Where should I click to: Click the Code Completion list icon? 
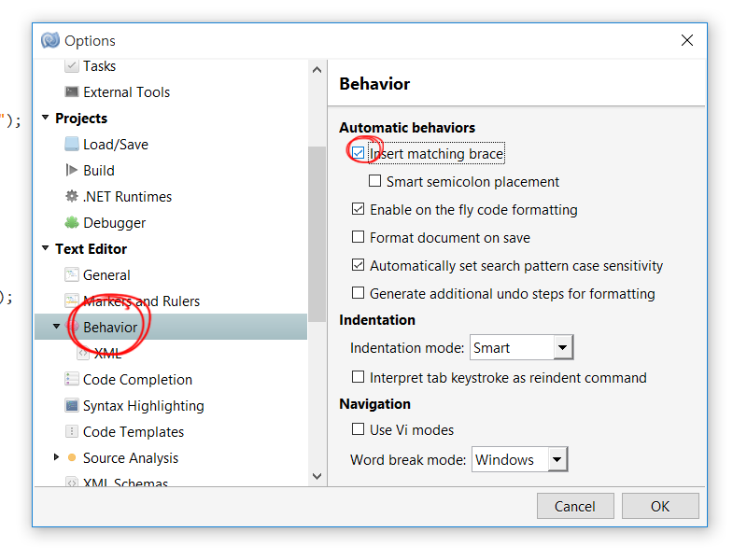click(72, 379)
